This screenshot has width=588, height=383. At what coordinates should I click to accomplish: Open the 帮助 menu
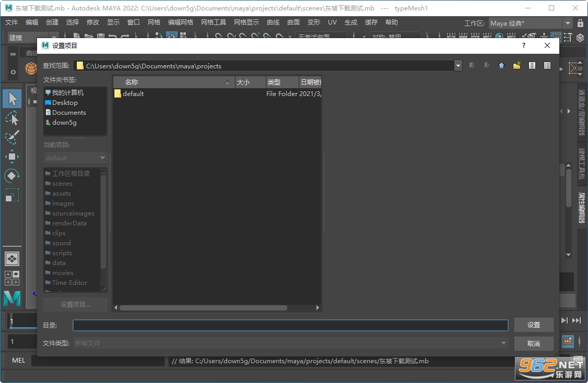392,22
